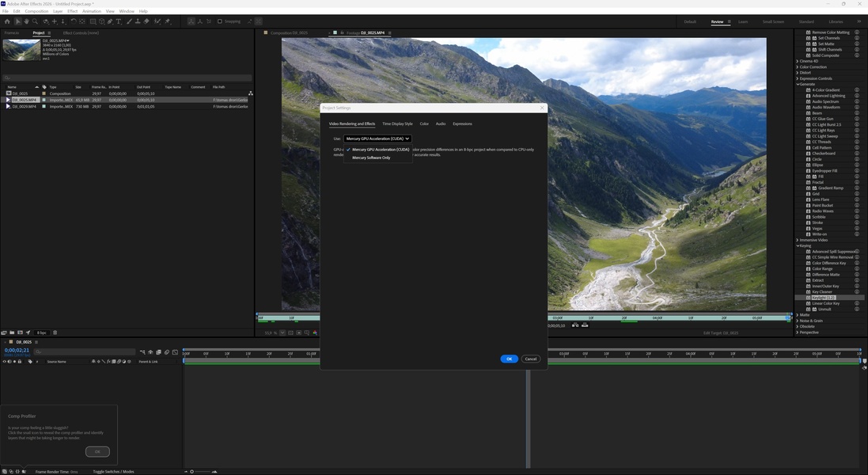This screenshot has width=868, height=475.
Task: Click the Delete trash icon in Project panel
Action: pos(55,332)
